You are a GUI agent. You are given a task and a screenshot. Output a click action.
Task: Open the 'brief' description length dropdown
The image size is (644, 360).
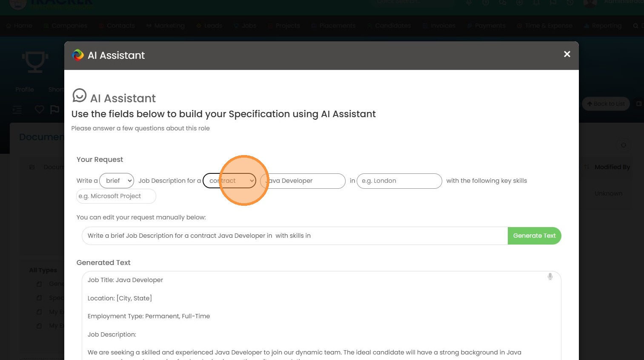[x=116, y=181]
